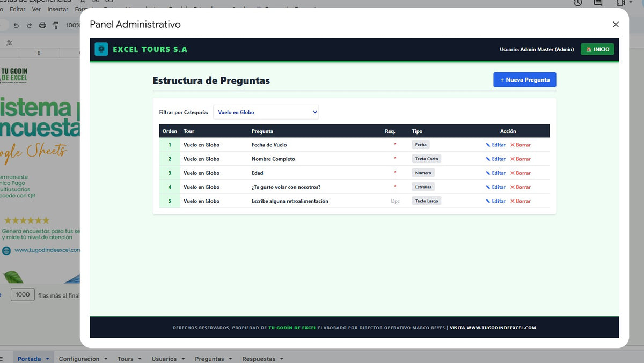Switch to the Portada sheet tab
This screenshot has width=644, height=363.
click(29, 359)
